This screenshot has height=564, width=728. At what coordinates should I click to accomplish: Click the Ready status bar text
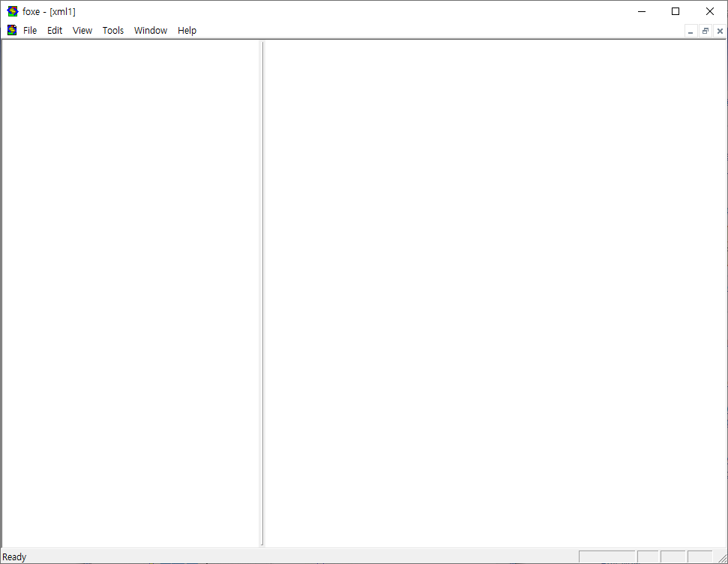coord(14,557)
